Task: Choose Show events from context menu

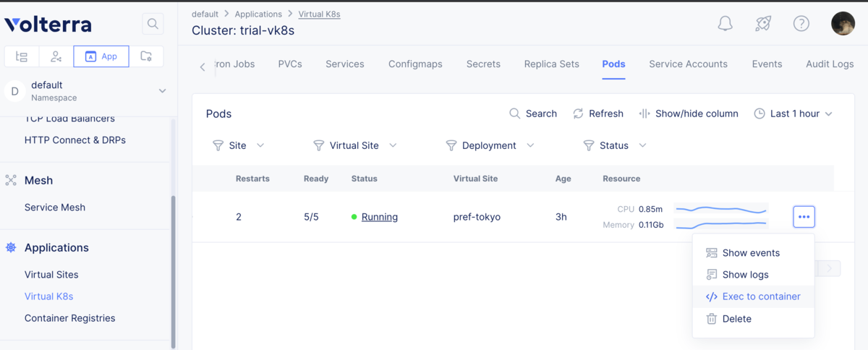Action: click(753, 253)
